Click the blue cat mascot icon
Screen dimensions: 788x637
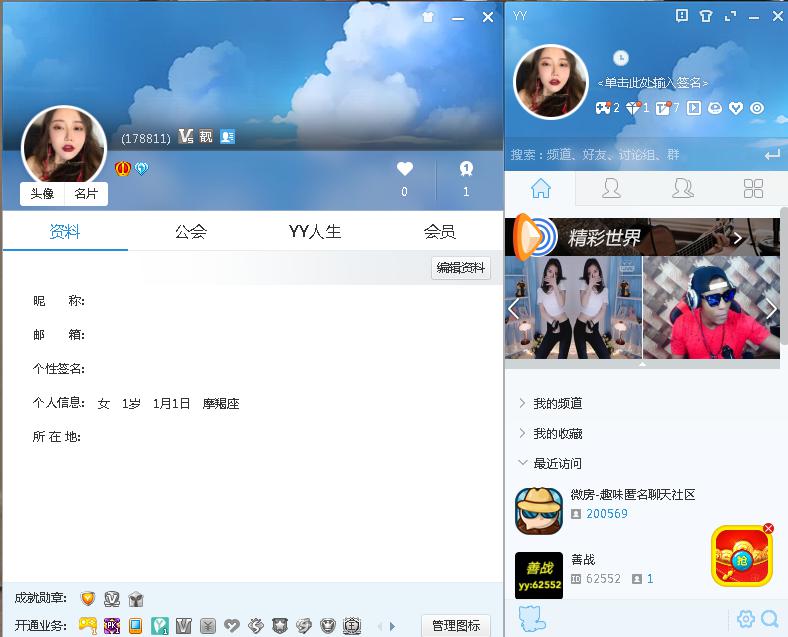click(x=532, y=618)
